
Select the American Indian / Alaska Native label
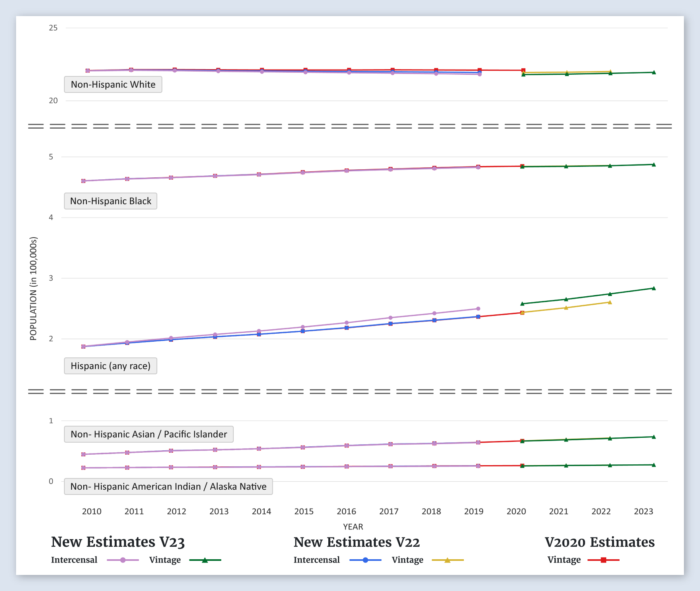point(168,486)
